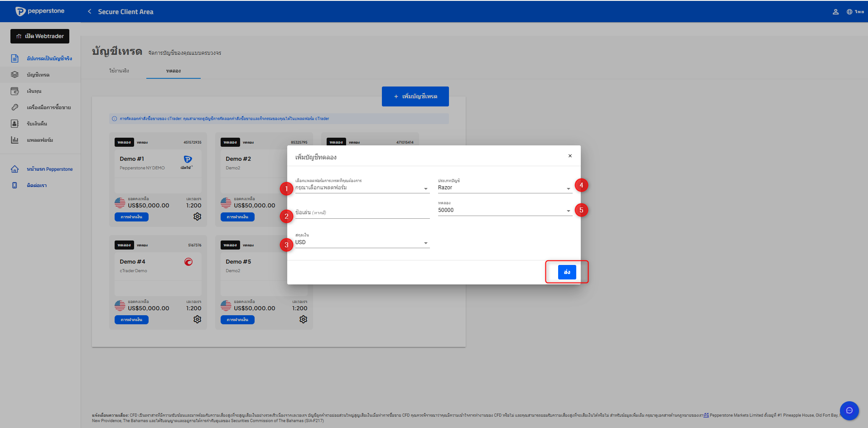Open settings gear for Demo #1 account

(197, 216)
